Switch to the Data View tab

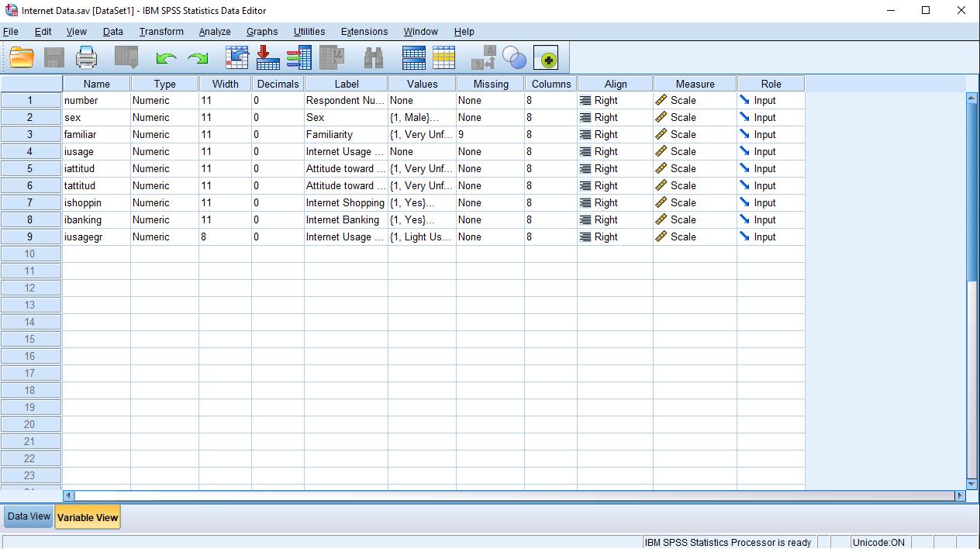(28, 516)
